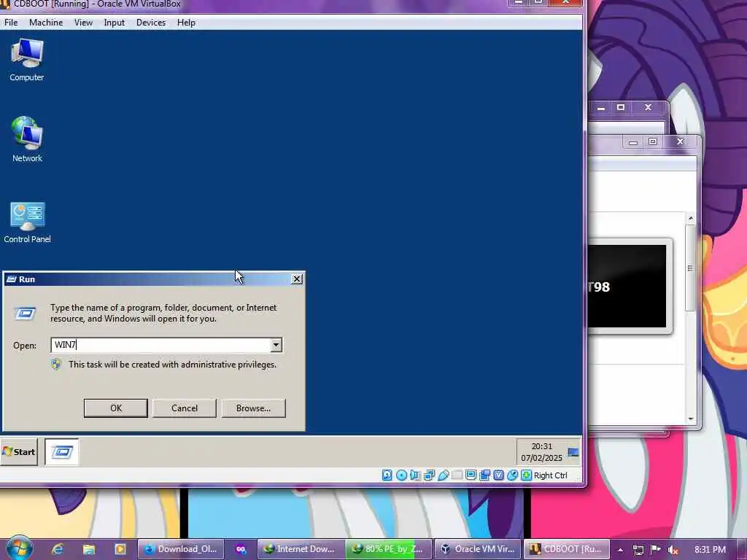
Task: Expand the Open combo box dropdown arrow
Action: (x=276, y=345)
